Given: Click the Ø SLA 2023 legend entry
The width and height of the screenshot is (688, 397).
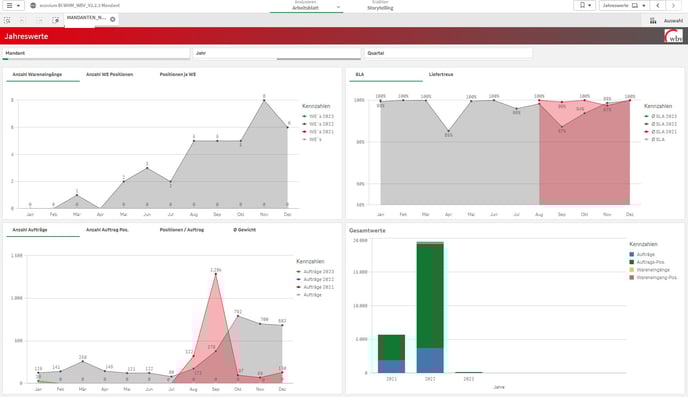Looking at the screenshot, I should 660,116.
